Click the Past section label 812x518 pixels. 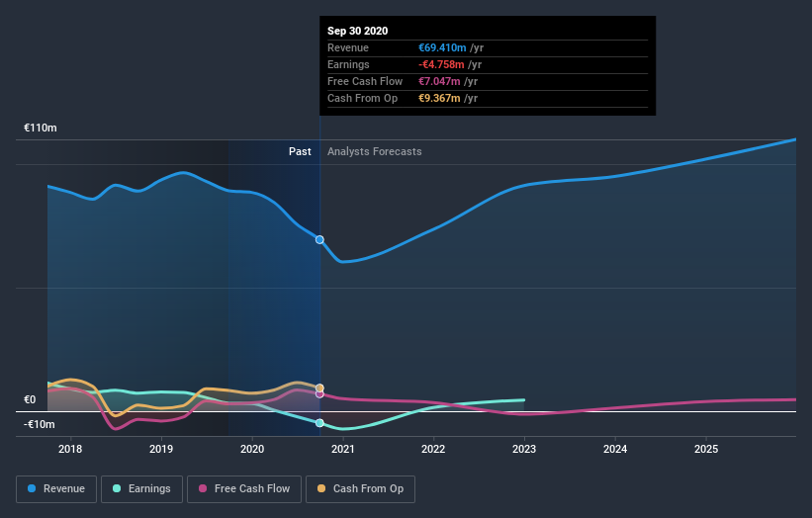coord(300,151)
